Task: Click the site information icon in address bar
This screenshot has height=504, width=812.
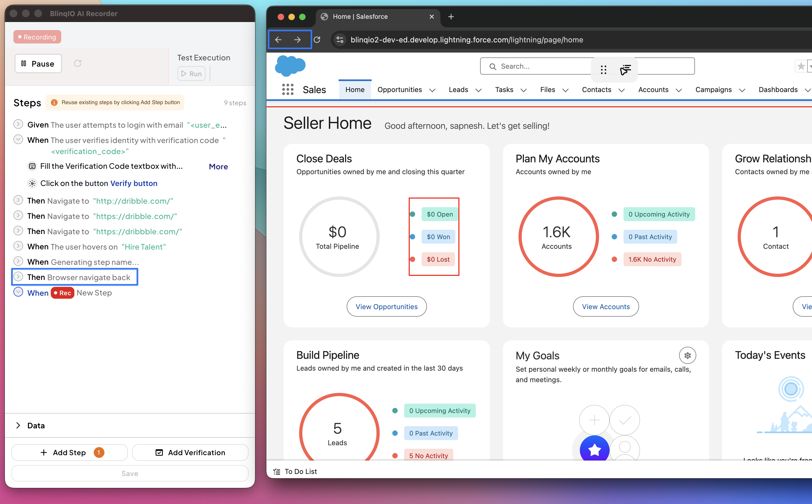Action: 340,40
